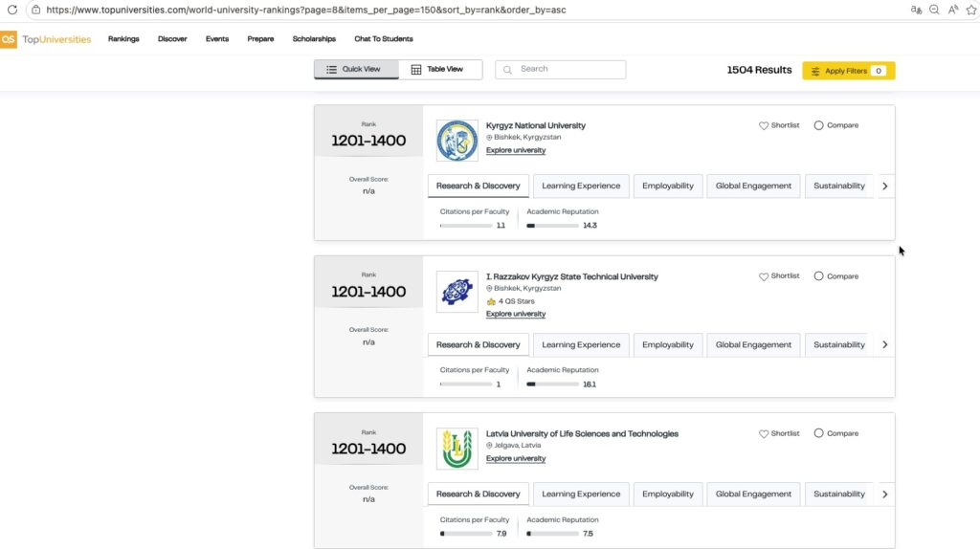Click the 1504 Results count text

(759, 70)
